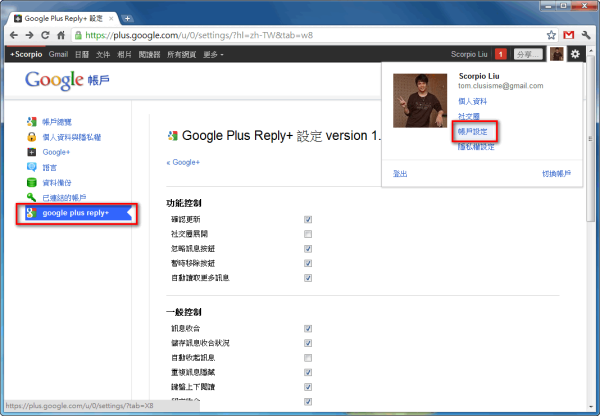The image size is (600, 416).
Task: Click the Google+ sidebar icon
Action: tap(31, 152)
